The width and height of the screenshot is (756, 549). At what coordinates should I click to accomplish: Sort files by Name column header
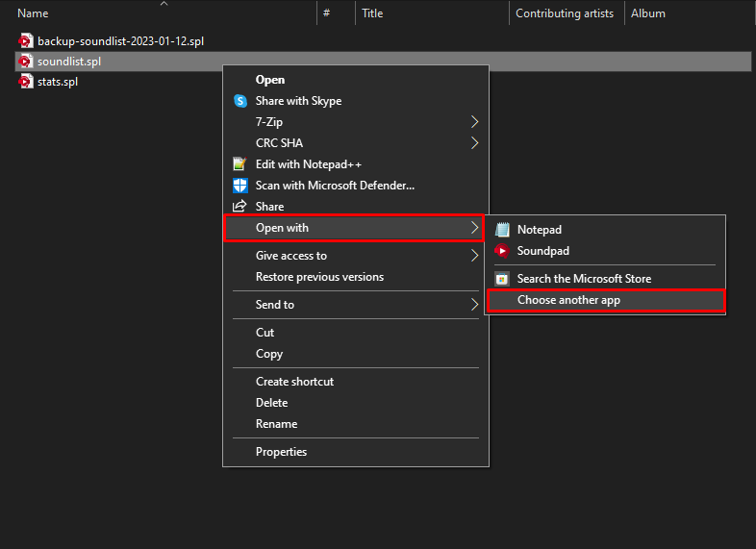[33, 13]
